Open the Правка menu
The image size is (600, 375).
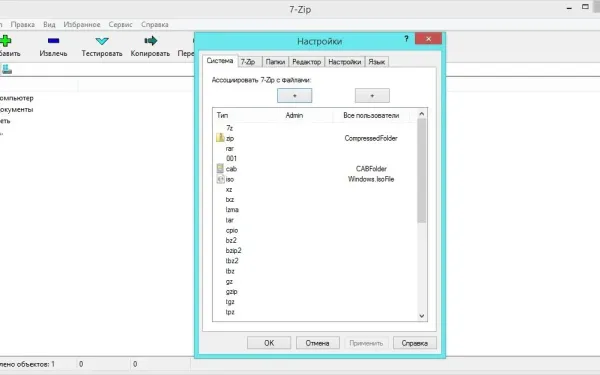coord(23,24)
